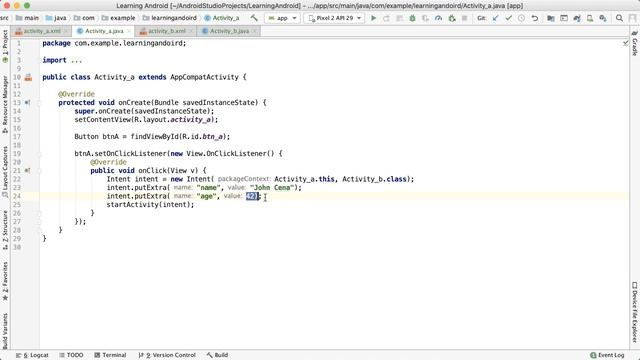Screen dimensions: 640x360
Task: Open Git Show History clock icon
Action: tap(521, 18)
